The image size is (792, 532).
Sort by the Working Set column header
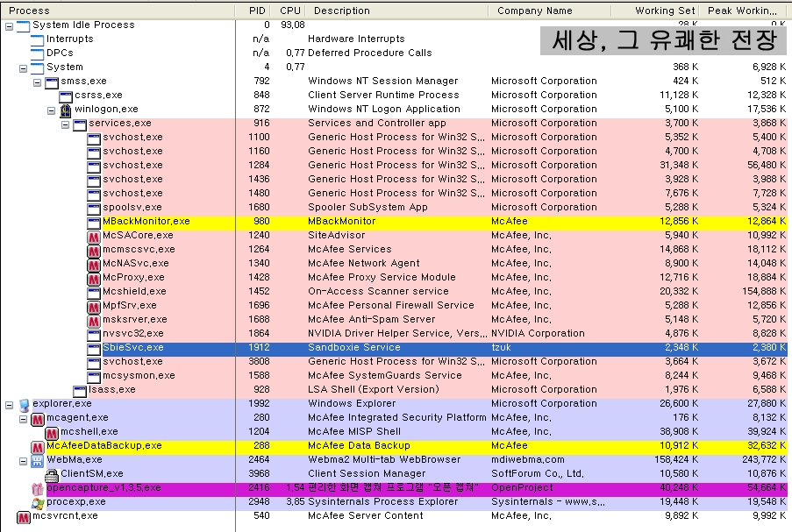pyautogui.click(x=655, y=11)
